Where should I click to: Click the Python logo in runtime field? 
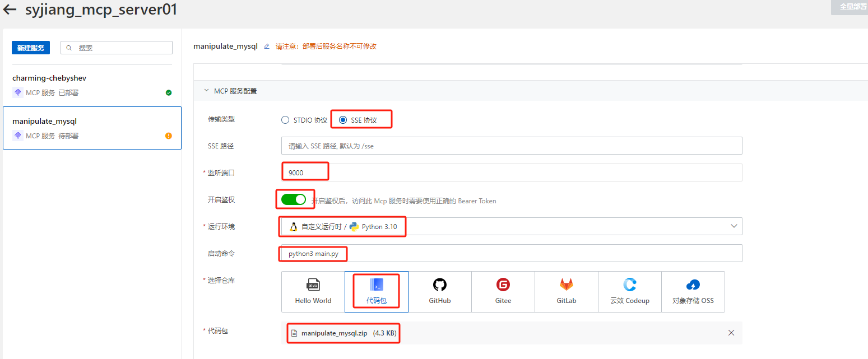click(x=354, y=227)
